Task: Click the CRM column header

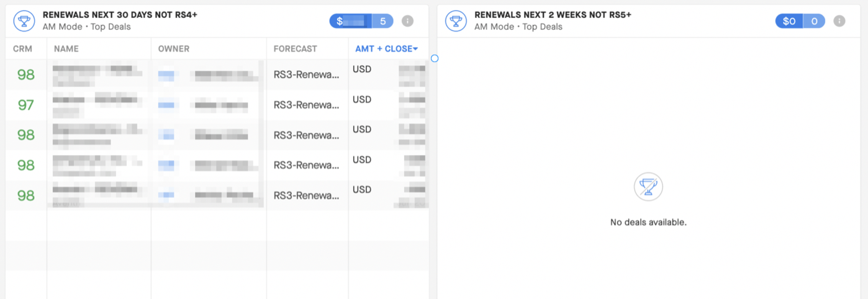Action: point(22,48)
